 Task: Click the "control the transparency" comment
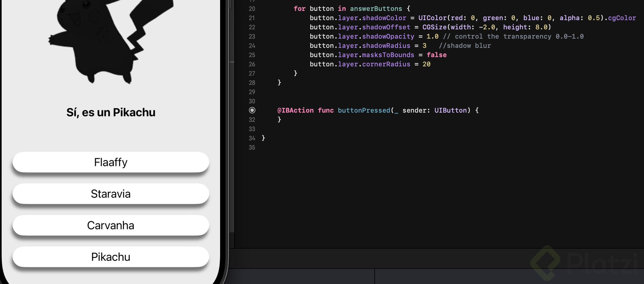(513, 36)
